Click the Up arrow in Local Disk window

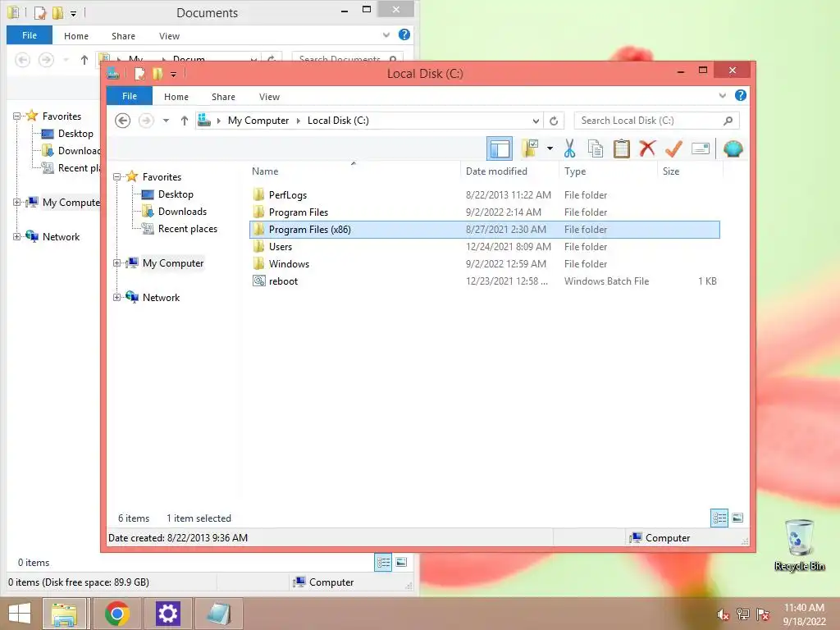[185, 121]
